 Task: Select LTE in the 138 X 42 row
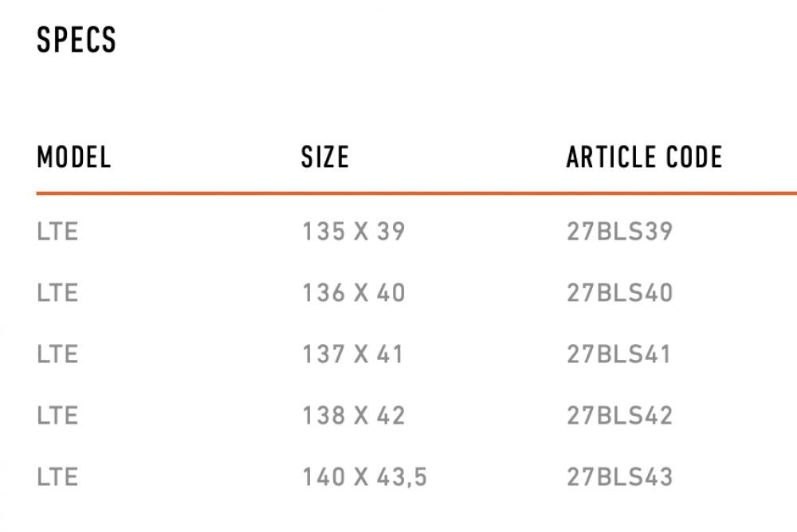click(x=57, y=416)
